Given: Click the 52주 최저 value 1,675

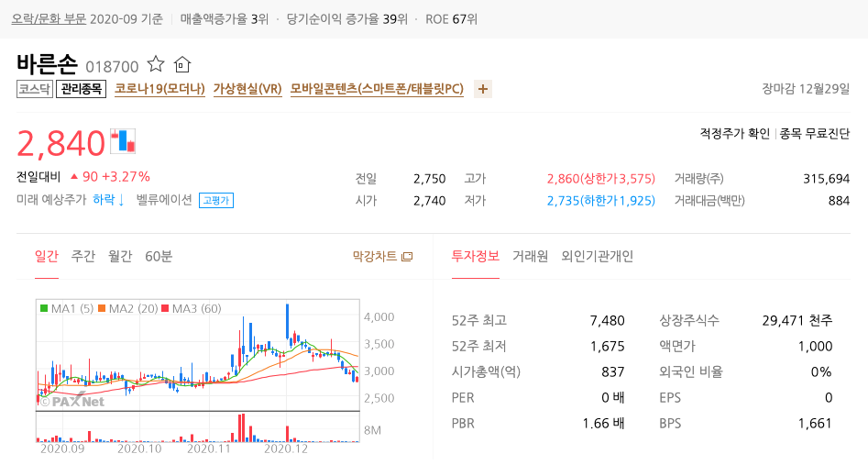Looking at the screenshot, I should click(x=607, y=347).
